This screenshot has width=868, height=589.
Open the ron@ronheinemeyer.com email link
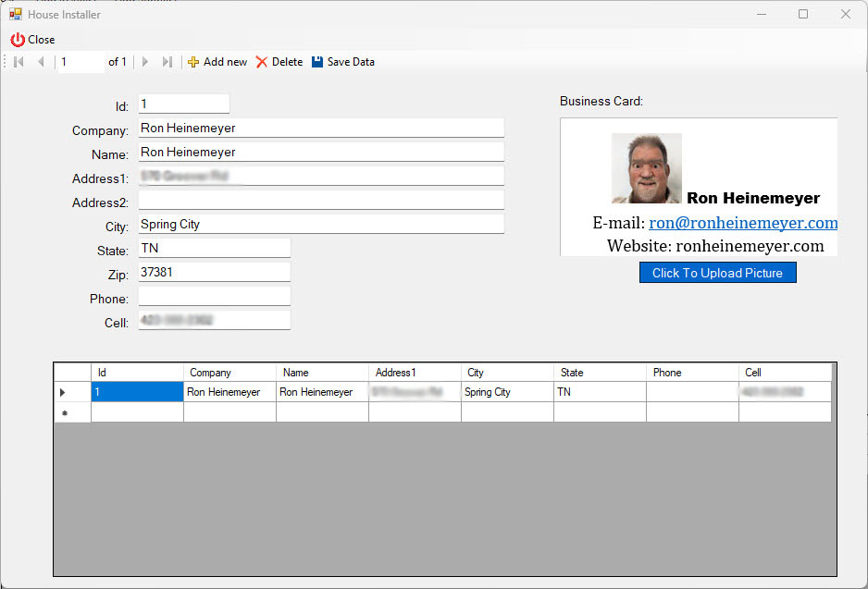point(743,223)
